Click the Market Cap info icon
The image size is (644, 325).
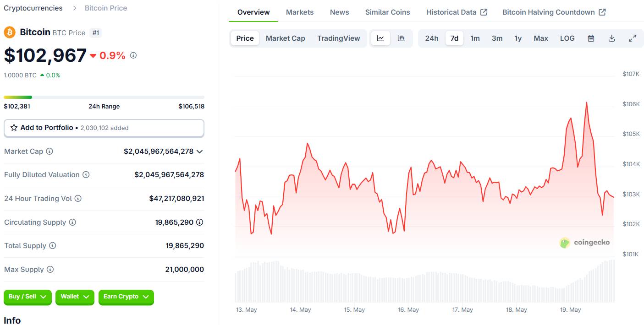click(x=50, y=152)
